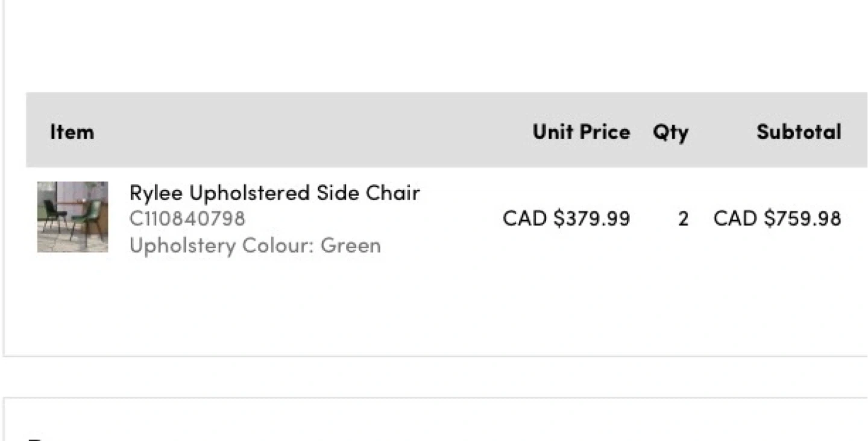Click the CAD $379.99 unit price
The width and height of the screenshot is (868, 441).
566,218
